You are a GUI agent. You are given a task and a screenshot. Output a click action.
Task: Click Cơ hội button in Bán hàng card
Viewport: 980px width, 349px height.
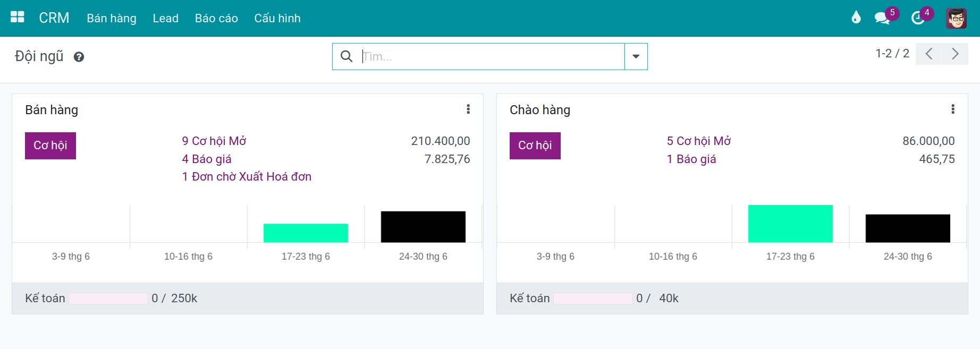point(50,146)
